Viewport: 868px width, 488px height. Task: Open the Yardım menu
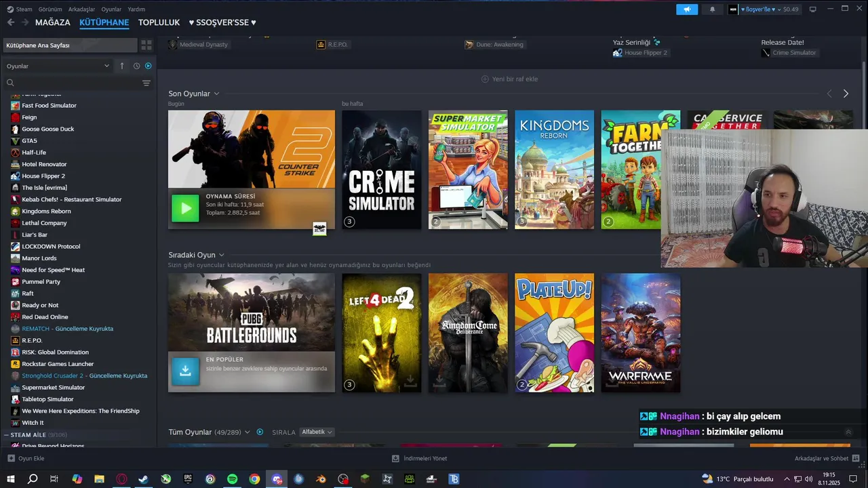[136, 9]
